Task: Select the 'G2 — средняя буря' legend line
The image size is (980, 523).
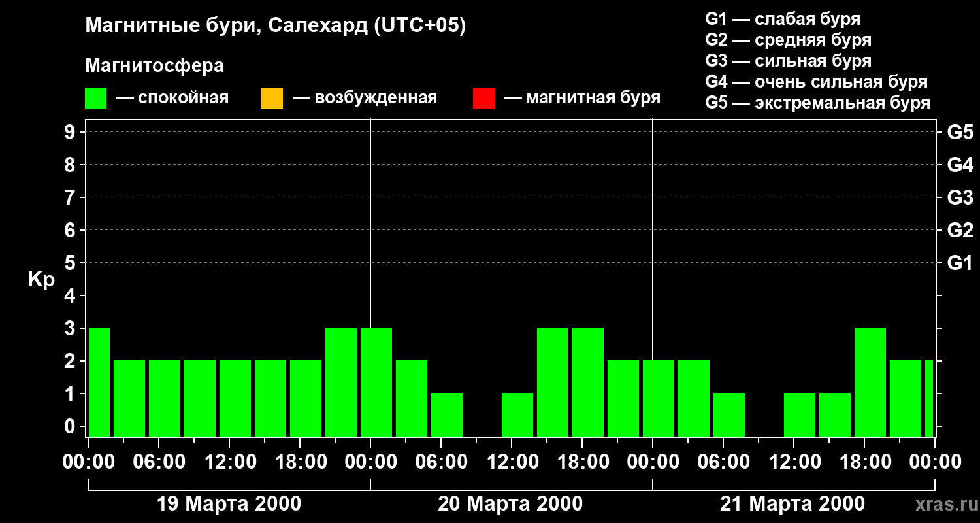Action: point(789,40)
